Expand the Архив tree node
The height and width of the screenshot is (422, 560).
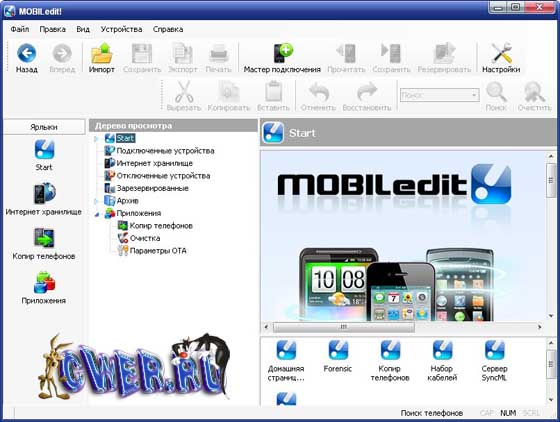point(96,201)
